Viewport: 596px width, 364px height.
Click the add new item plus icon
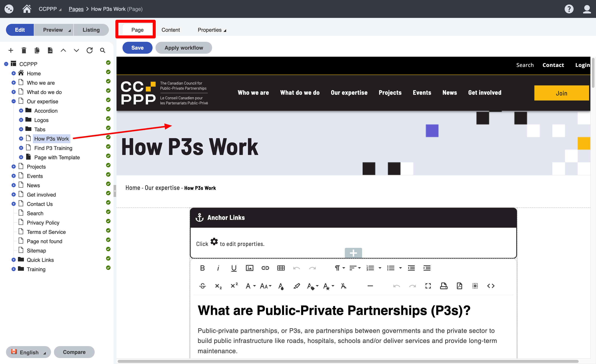[11, 50]
